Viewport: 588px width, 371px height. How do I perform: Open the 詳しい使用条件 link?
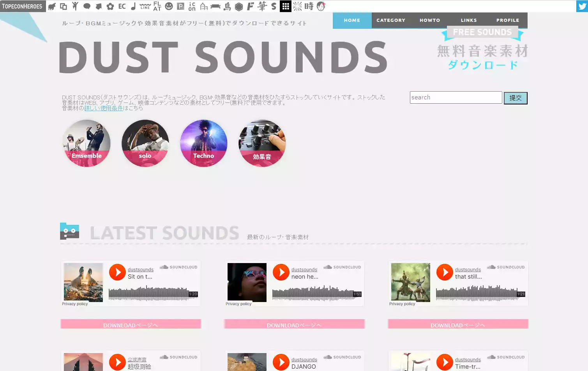point(104,108)
